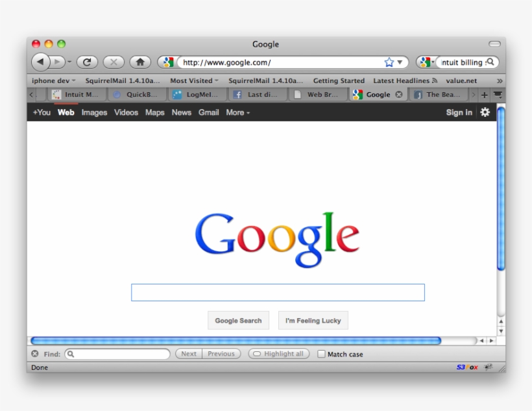Bookmark this page with the star icon
This screenshot has height=411, width=532.
(x=389, y=63)
